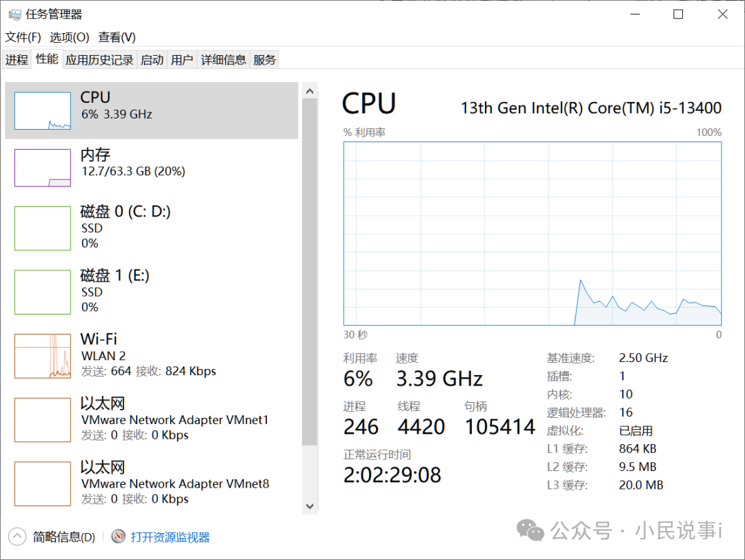Select the VMnet8 Ethernet adapter thumbnail
Viewport: 745px width, 560px height.
point(43,483)
